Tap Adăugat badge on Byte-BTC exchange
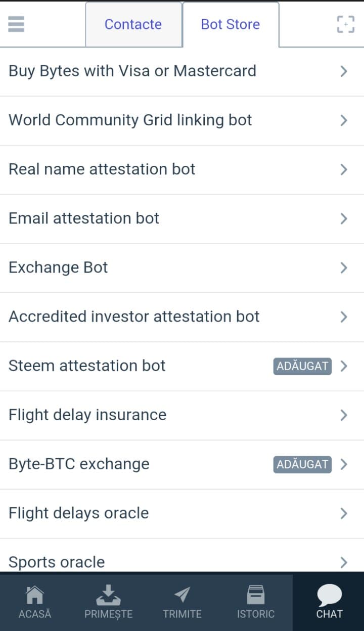This screenshot has height=631, width=364. point(302,464)
